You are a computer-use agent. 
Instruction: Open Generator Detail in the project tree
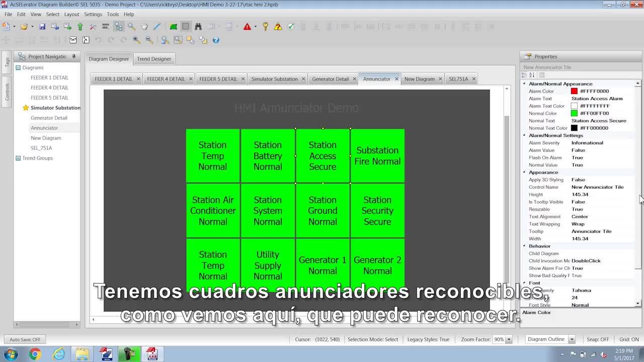(49, 118)
